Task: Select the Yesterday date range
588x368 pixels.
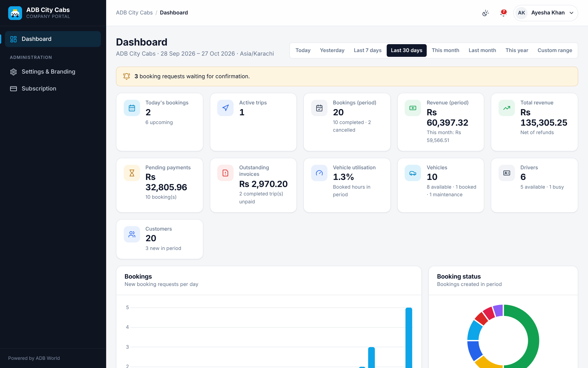Action: [x=332, y=50]
